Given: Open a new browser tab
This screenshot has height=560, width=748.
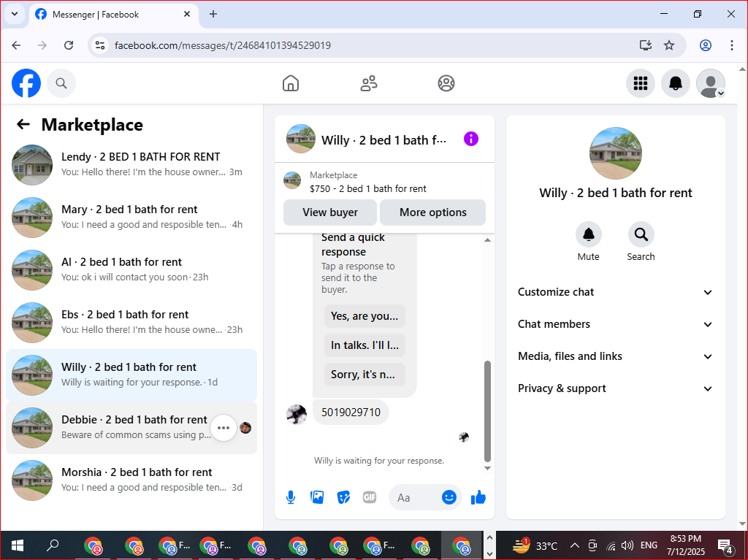Looking at the screenshot, I should click(213, 15).
